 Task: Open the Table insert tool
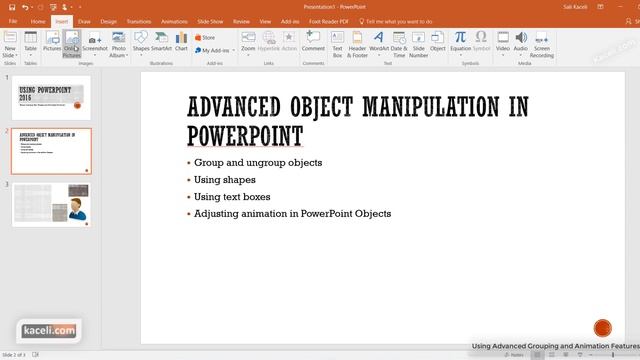(x=31, y=43)
